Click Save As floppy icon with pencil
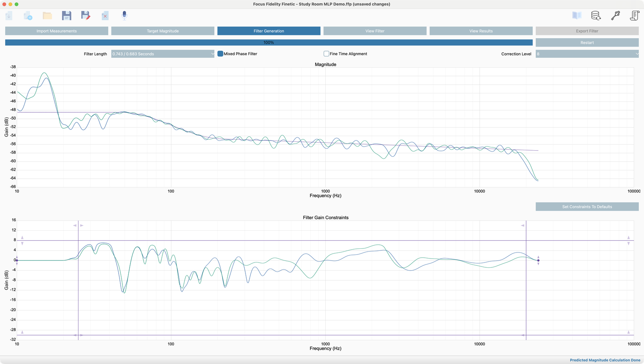 coord(86,16)
